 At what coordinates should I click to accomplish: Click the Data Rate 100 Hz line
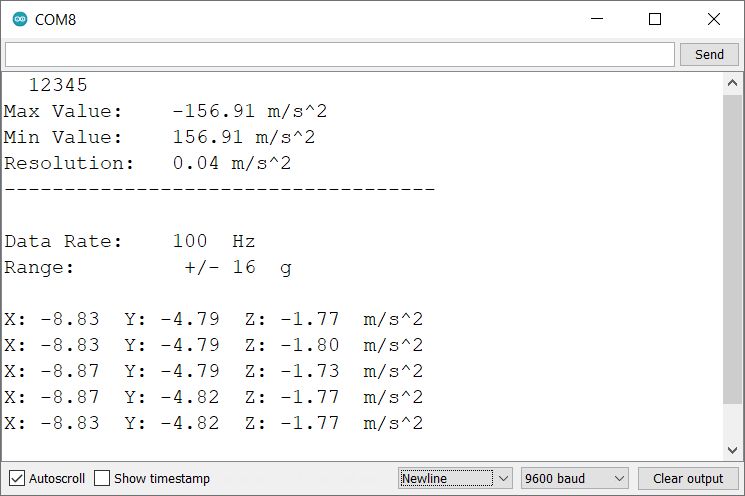[x=130, y=241]
